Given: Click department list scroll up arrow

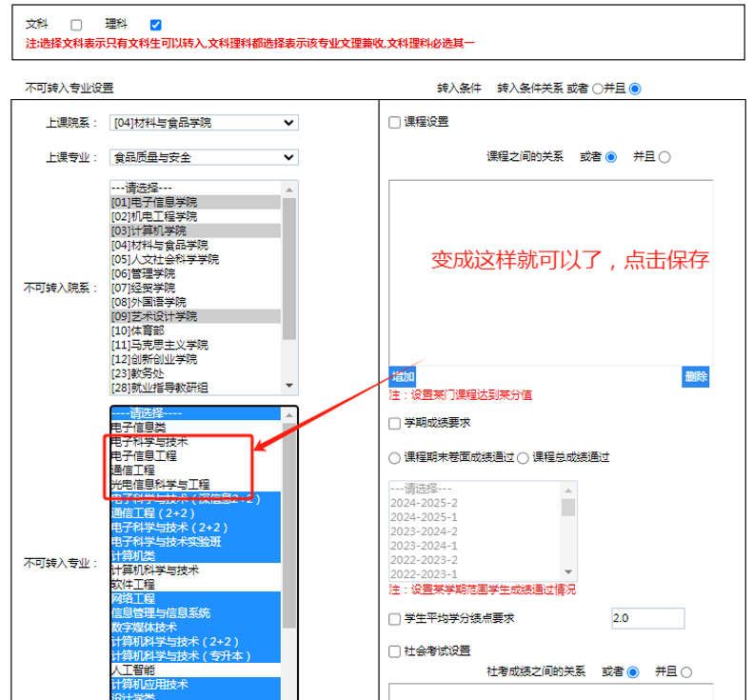Looking at the screenshot, I should tap(289, 190).
